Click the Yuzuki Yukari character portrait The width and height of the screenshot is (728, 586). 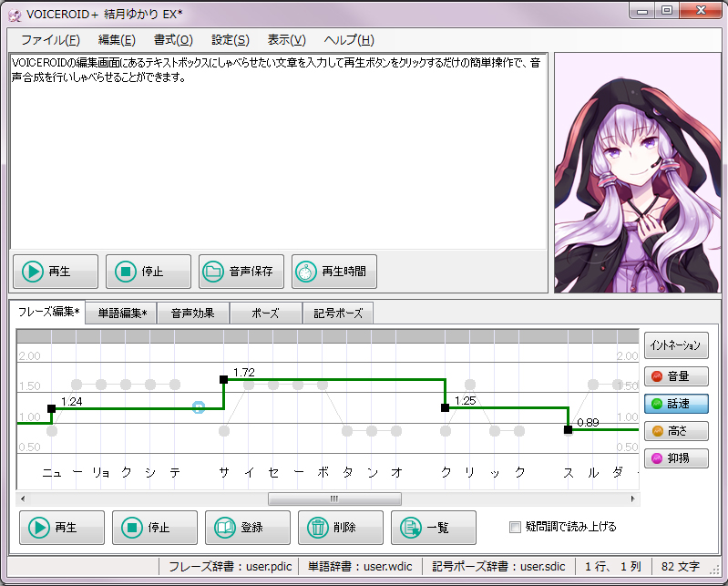(x=637, y=173)
